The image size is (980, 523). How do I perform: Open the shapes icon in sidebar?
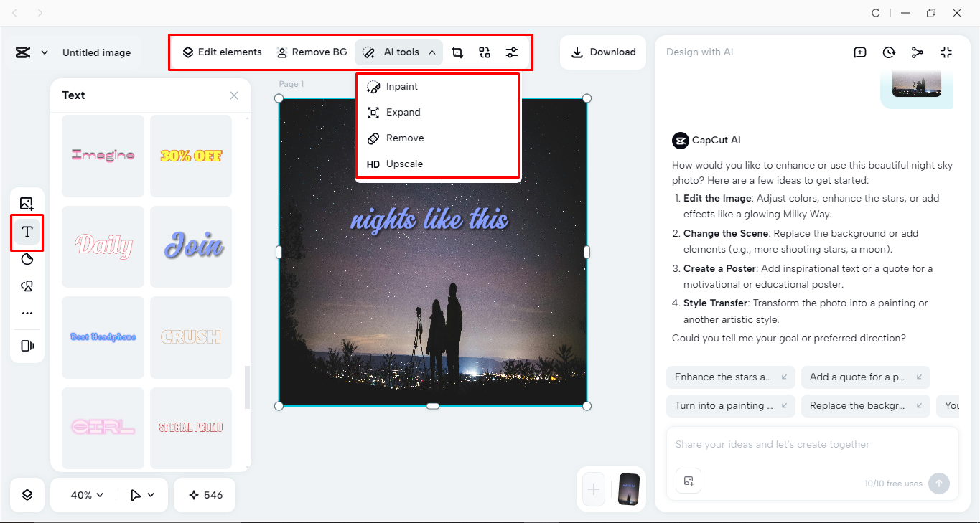(x=27, y=286)
